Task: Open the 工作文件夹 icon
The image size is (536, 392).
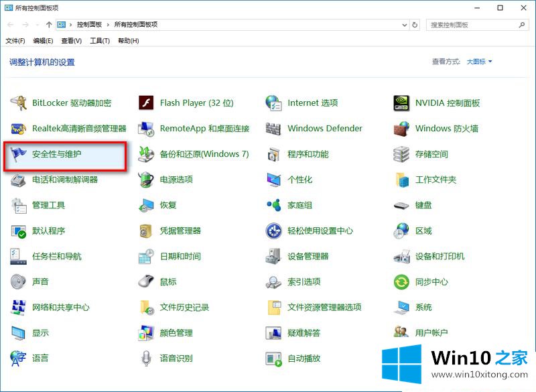Action: tap(403, 180)
